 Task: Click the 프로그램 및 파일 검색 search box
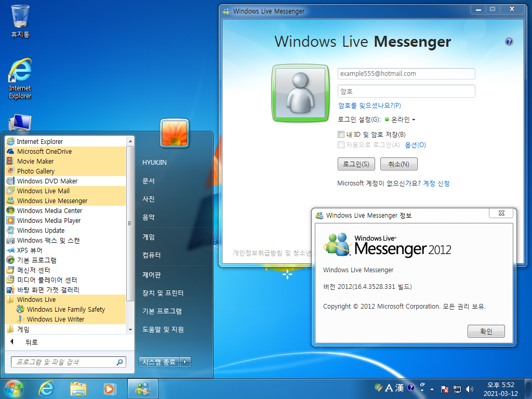69,362
